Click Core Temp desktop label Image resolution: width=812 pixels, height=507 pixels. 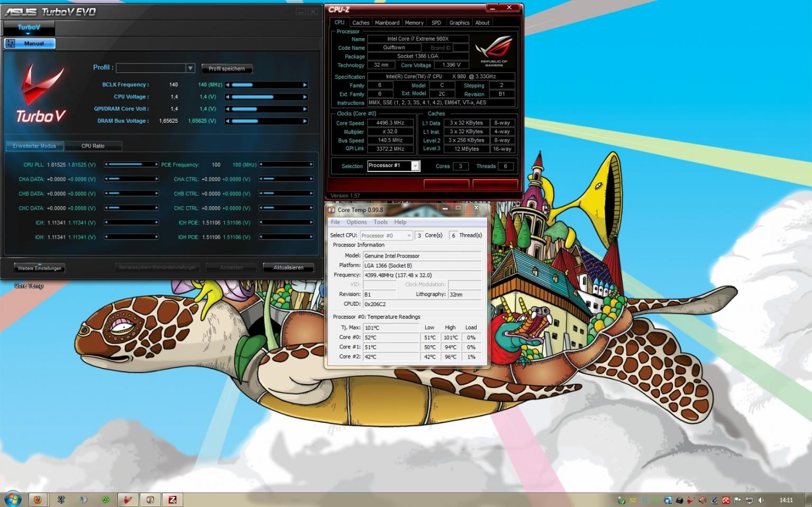(x=29, y=285)
